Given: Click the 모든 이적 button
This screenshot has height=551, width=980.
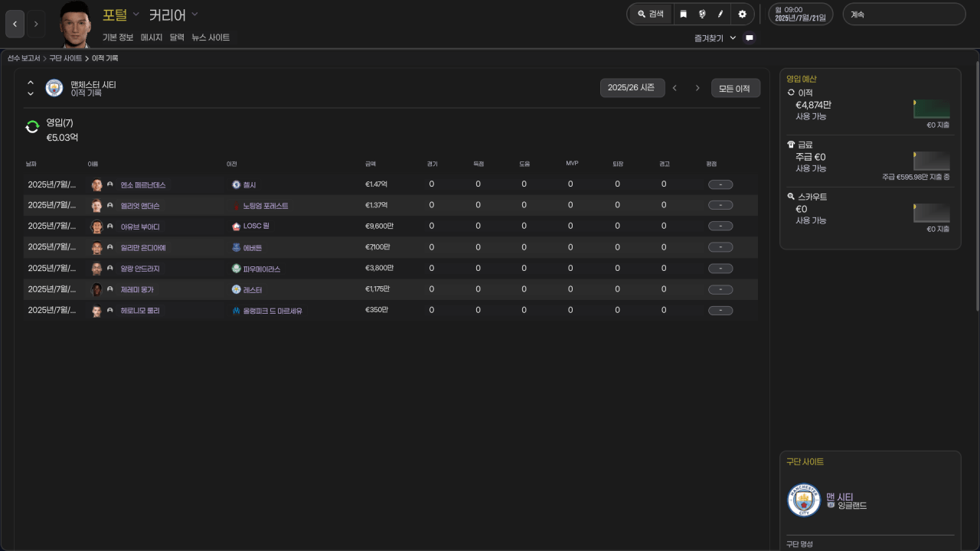Looking at the screenshot, I should coord(735,88).
